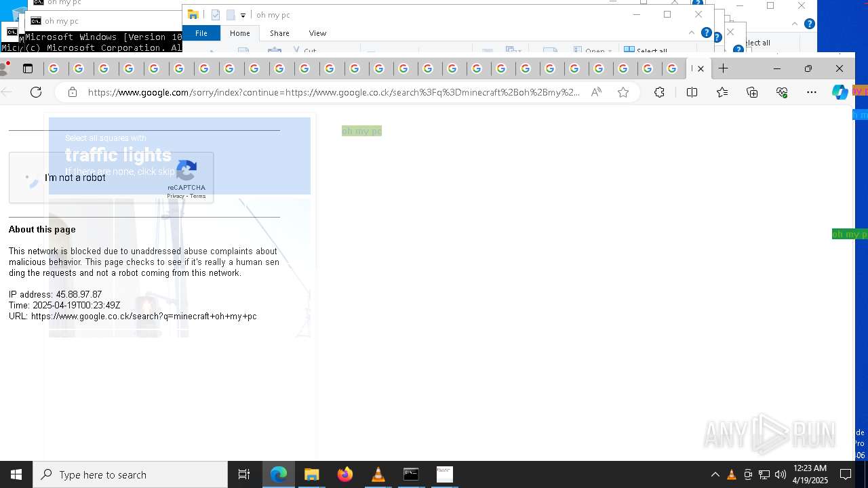Image resolution: width=868 pixels, height=488 pixels.
Task: Switch to View tab in File Explorer
Action: click(x=317, y=33)
